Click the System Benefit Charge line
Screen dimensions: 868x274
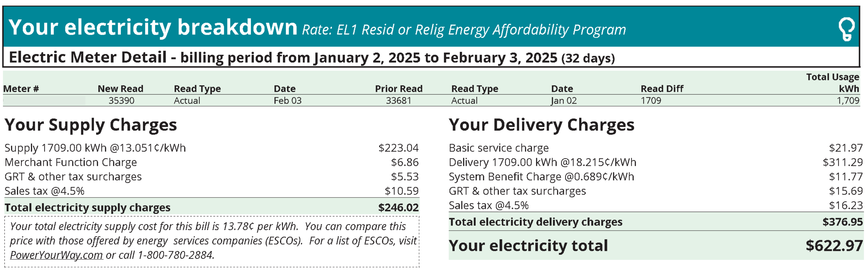(656, 176)
